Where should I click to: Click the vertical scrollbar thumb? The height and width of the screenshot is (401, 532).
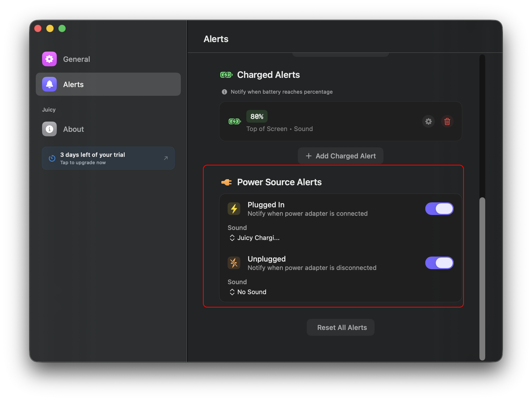point(482,279)
